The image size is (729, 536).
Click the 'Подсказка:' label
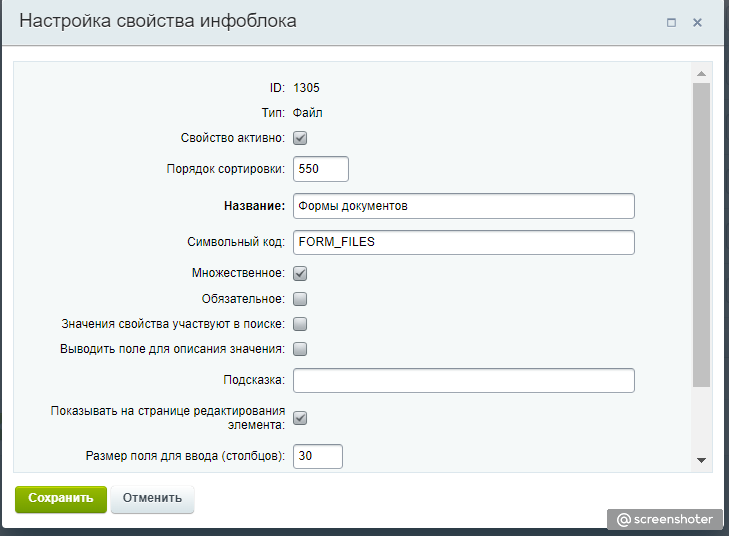click(254, 380)
